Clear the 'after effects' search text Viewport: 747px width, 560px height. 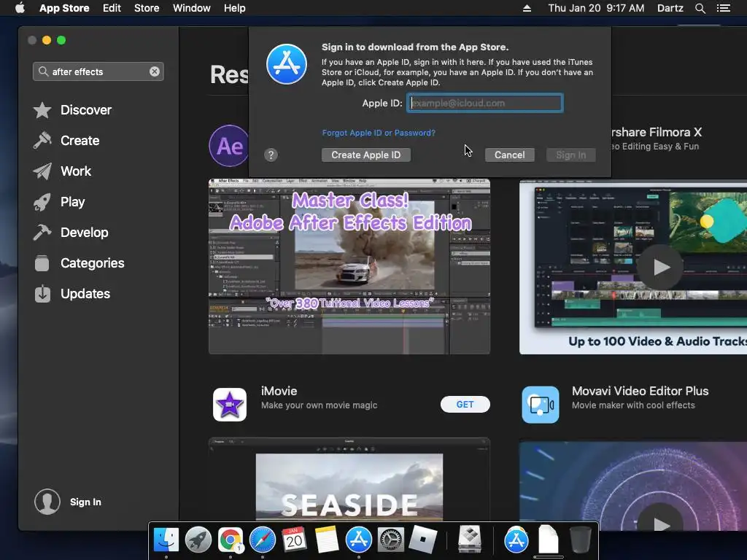tap(155, 71)
